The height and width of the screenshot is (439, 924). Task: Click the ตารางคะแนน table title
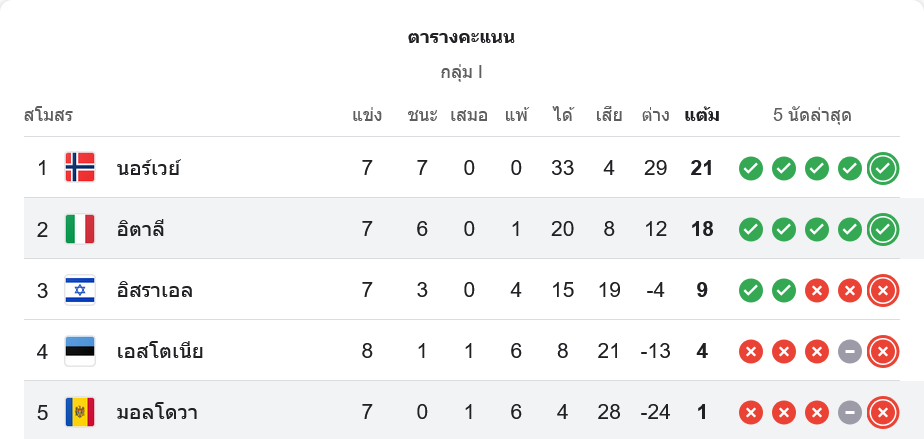point(461,38)
